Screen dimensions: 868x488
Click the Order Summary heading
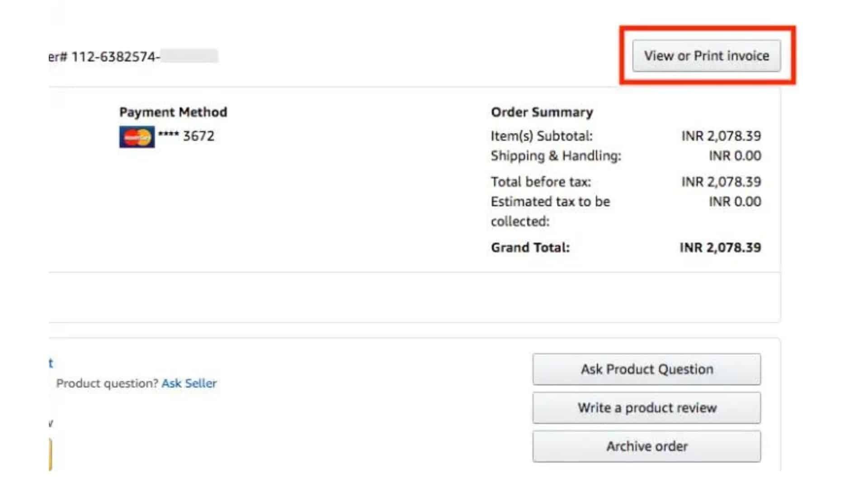pos(542,112)
